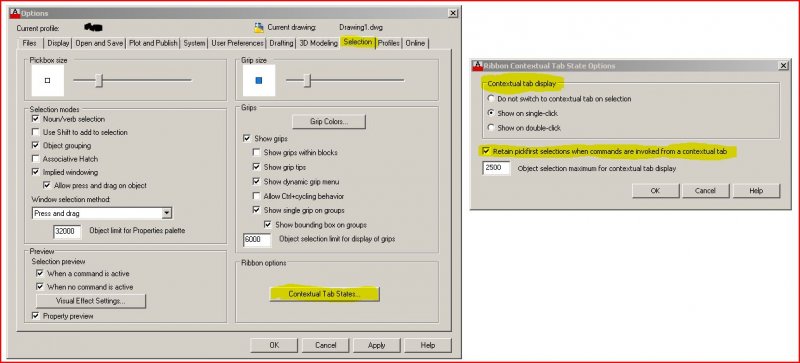Click the blue Grip size preview box

(x=259, y=80)
